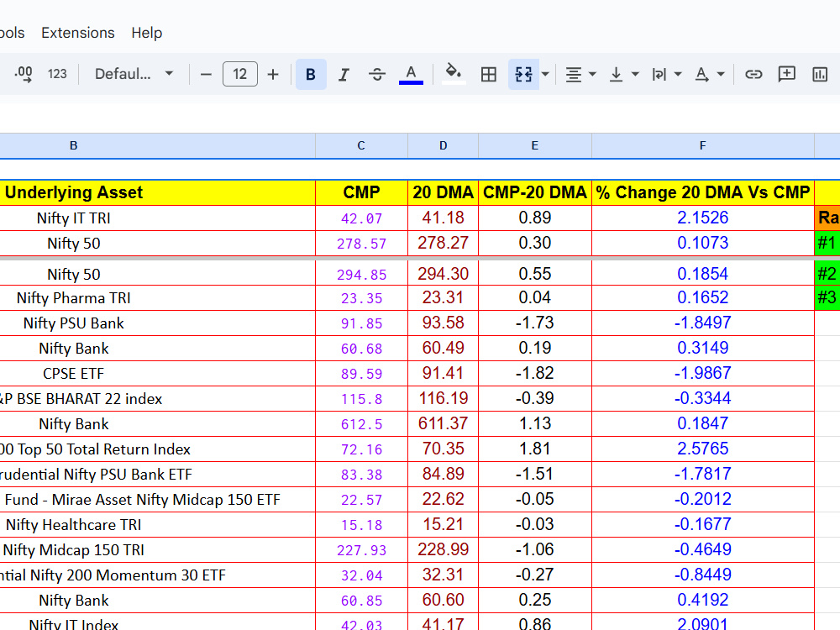Viewport: 840px width, 630px height.
Task: Click the Merge cells icon
Action: coord(523,75)
